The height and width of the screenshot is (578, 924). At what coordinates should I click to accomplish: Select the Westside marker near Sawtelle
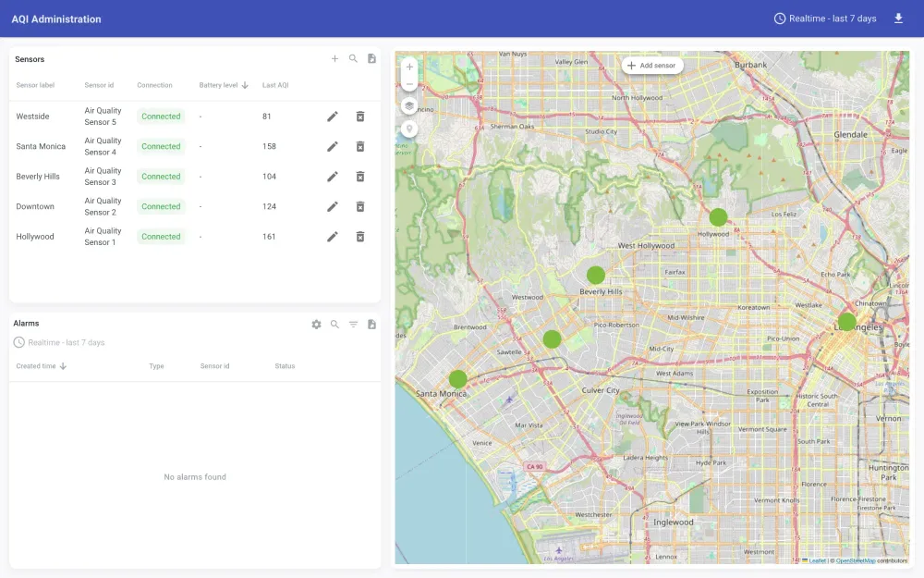pos(552,339)
